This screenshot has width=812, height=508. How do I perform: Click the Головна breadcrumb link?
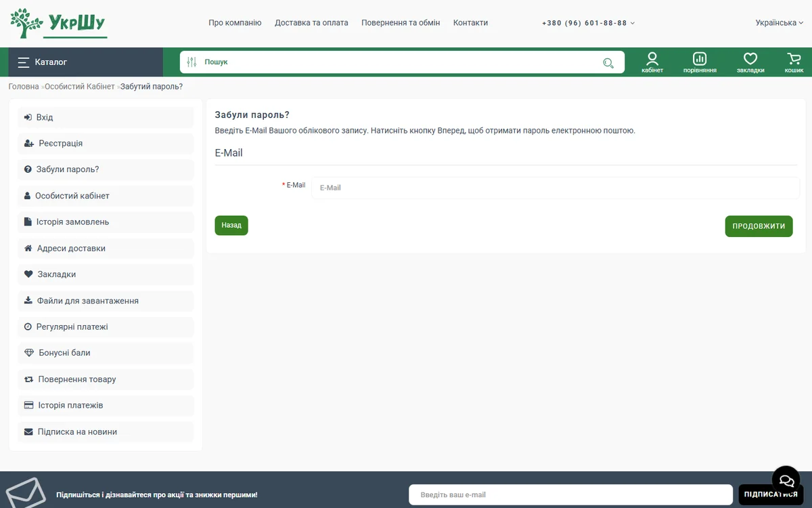point(24,87)
